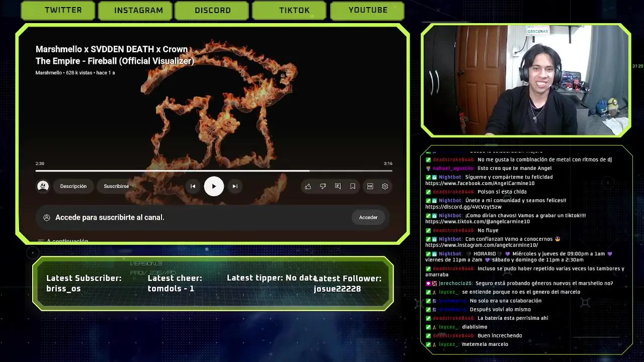Image resolution: width=644 pixels, height=362 pixels.
Task: Click Latest cheer entry tomdols - 1
Action: click(x=171, y=289)
